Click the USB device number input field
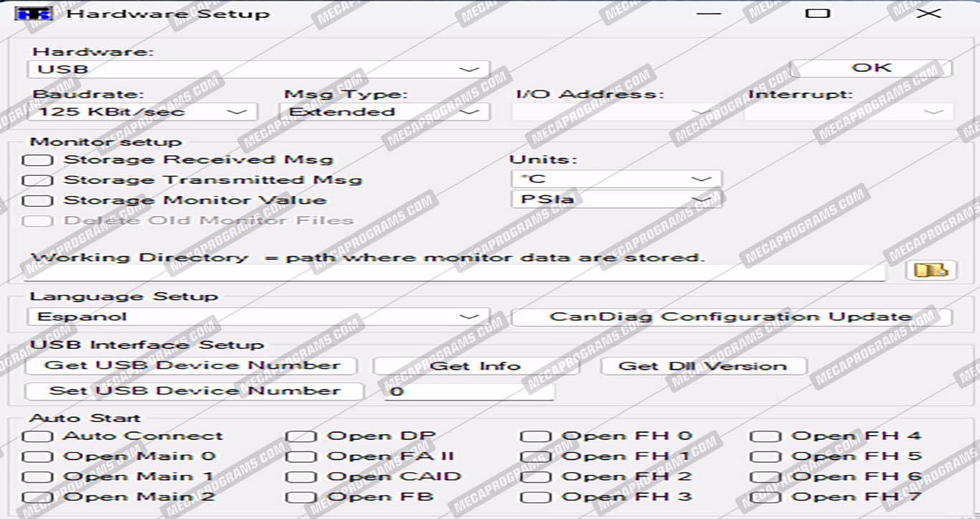980x519 pixels. point(469,392)
